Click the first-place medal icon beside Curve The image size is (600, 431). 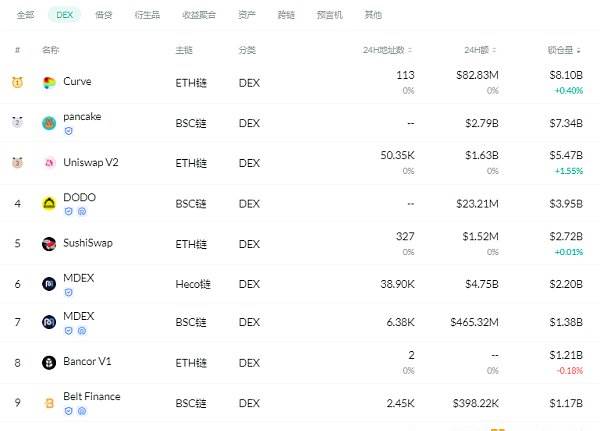tap(18, 82)
